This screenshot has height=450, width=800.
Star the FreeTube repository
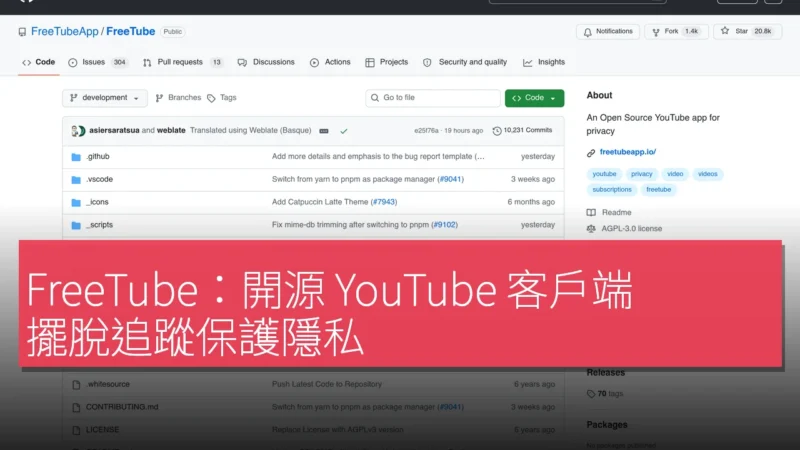[747, 32]
